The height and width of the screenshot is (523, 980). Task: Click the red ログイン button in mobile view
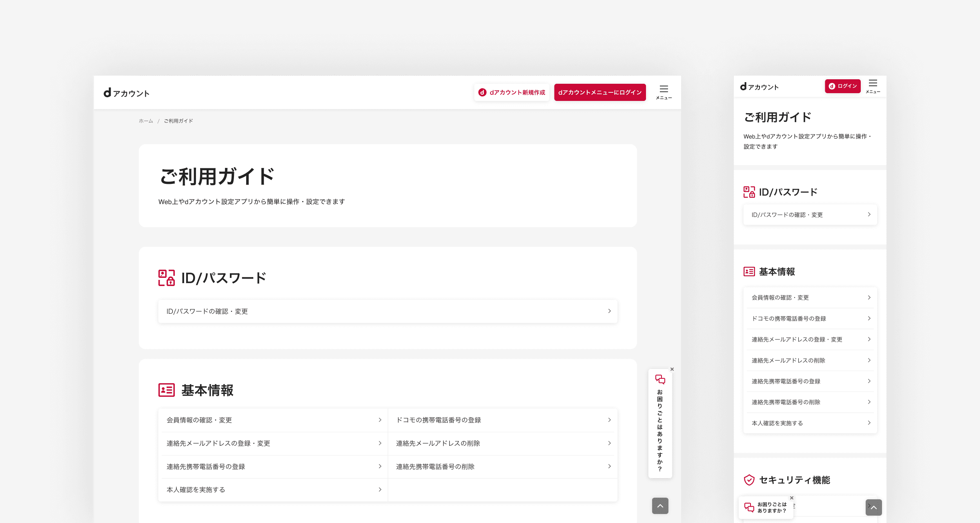[843, 86]
